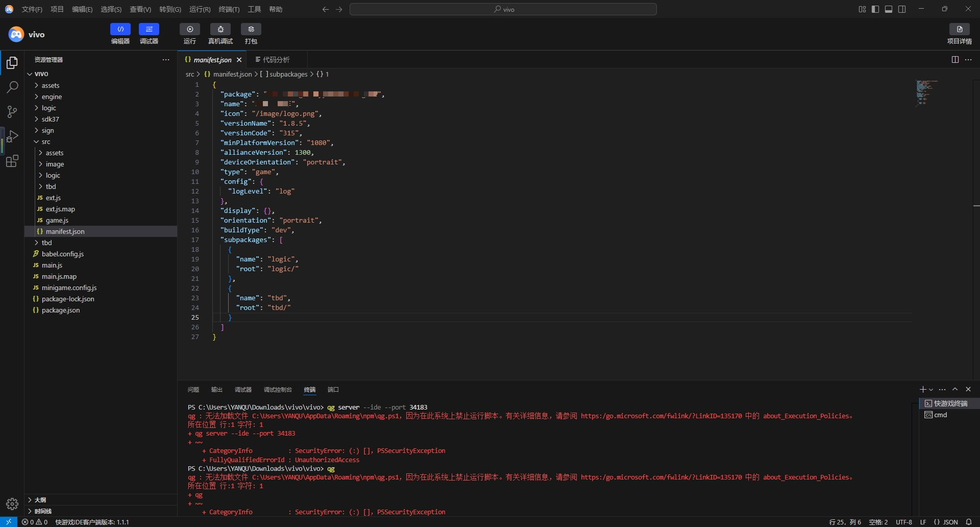Click the code minimap preview

[x=926, y=92]
